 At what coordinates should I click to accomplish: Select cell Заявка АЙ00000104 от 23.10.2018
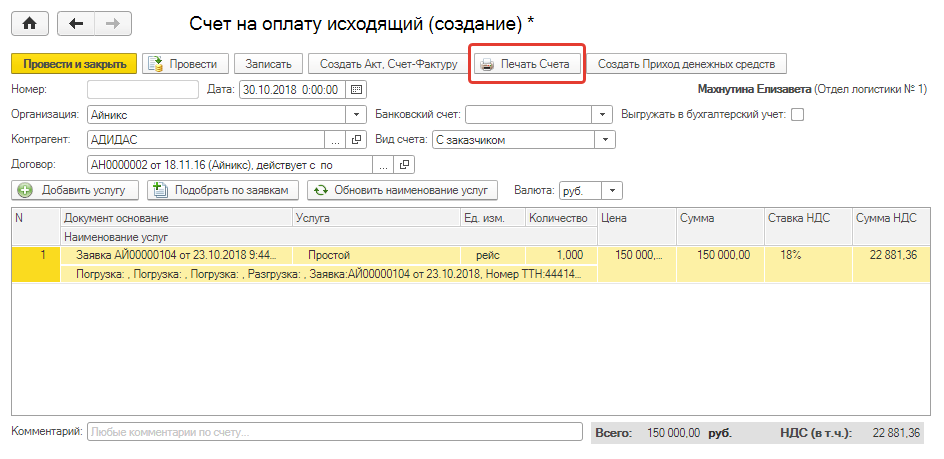pyautogui.click(x=176, y=255)
